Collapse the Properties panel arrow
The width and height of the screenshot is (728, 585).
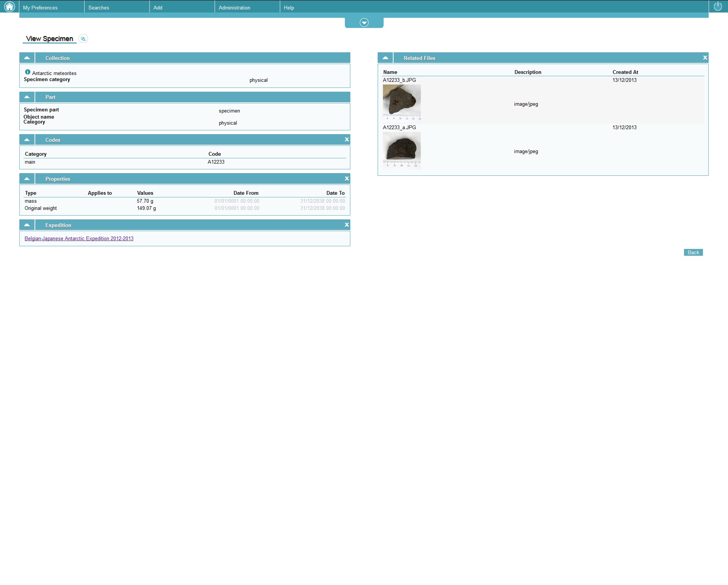pos(27,179)
